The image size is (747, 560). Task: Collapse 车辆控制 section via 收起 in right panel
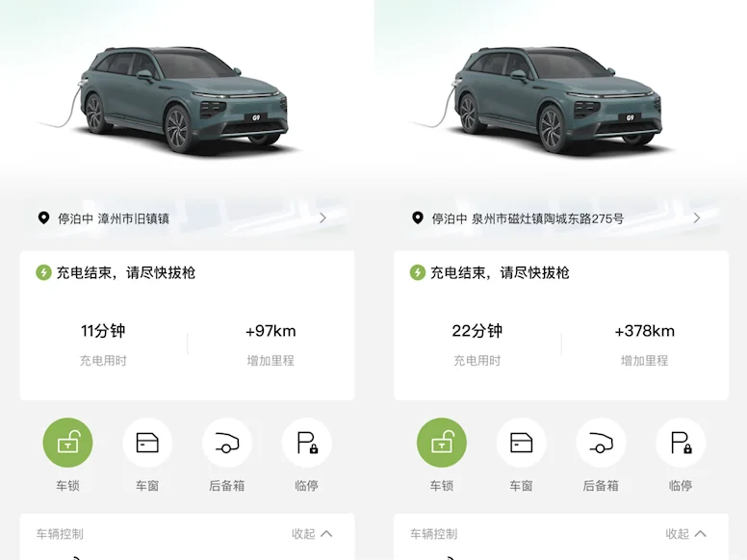coord(686,534)
